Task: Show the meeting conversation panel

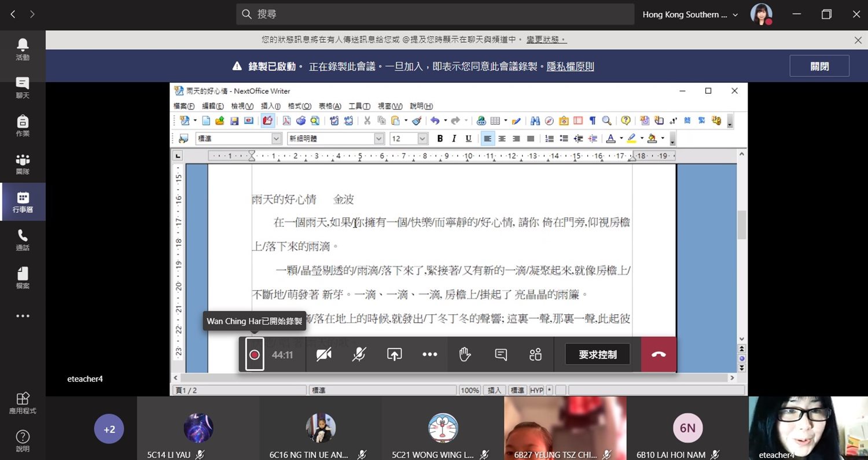Action: 501,355
